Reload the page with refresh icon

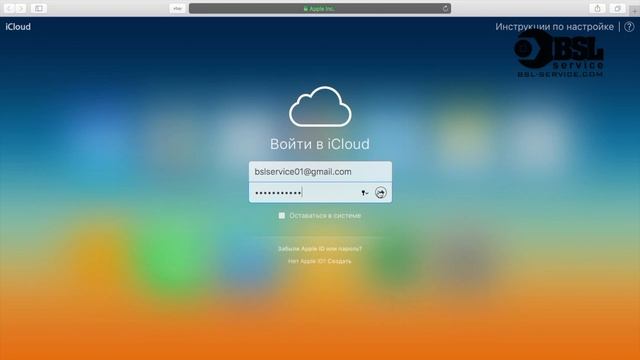coord(445,9)
